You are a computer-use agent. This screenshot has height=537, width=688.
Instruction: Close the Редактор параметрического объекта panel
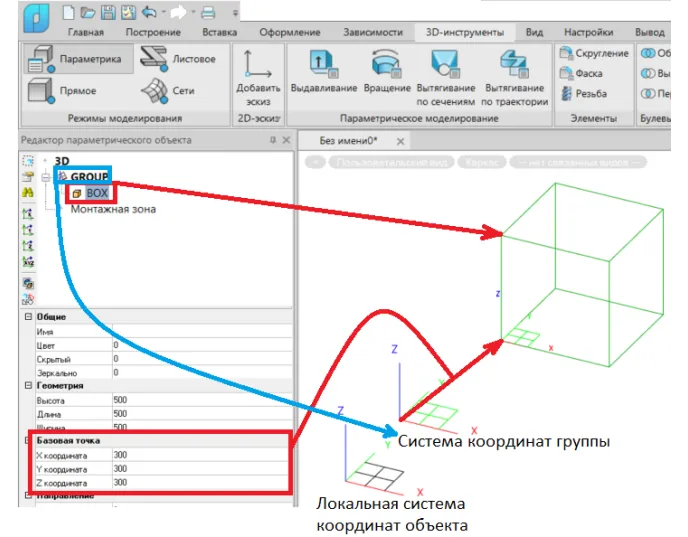(x=287, y=140)
